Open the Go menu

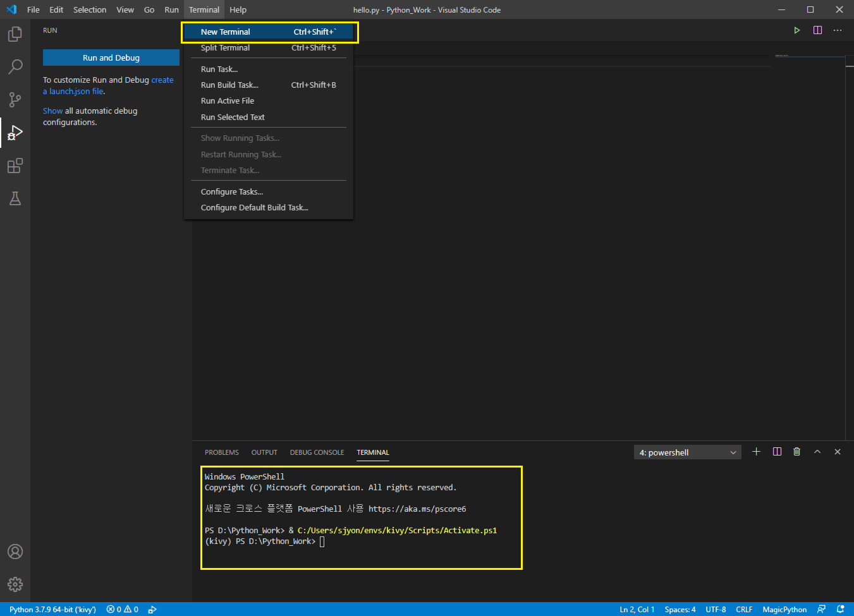(x=149, y=9)
